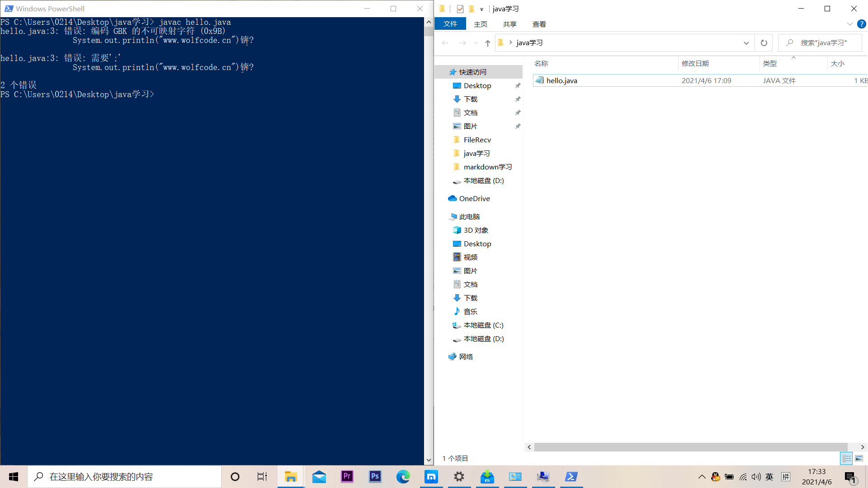Go back in Explorer navigation
Image resolution: width=868 pixels, height=488 pixels.
(445, 42)
